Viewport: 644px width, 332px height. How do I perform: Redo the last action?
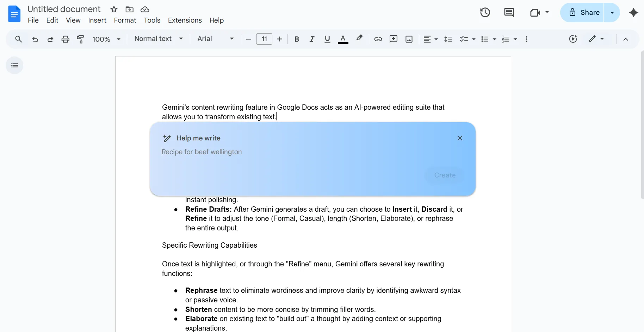coord(50,39)
